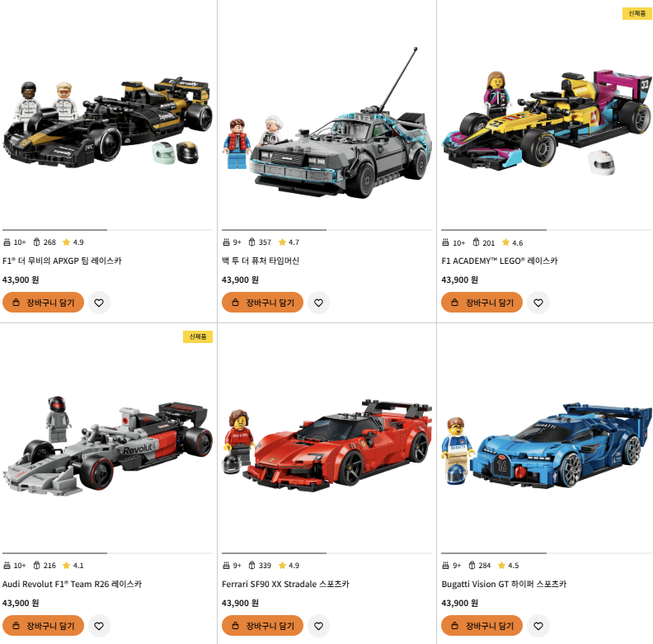Image resolution: width=653 pixels, height=644 pixels.
Task: Click heart icon for Audi Revolut F1 set
Action: pyautogui.click(x=99, y=626)
